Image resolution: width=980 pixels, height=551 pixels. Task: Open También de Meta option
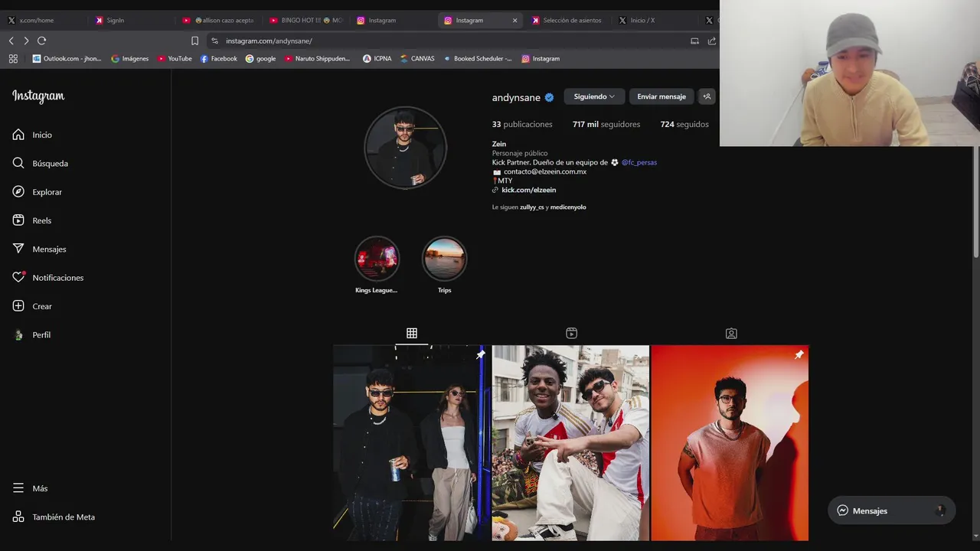[54, 517]
